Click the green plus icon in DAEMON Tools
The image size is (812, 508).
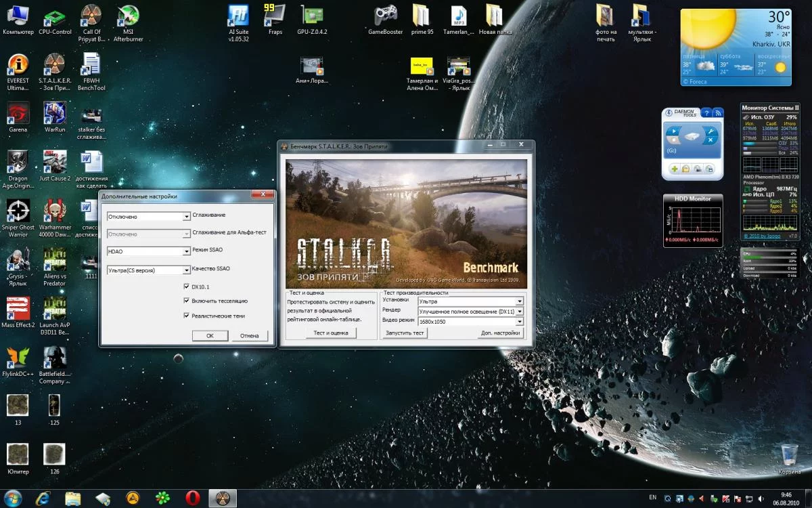[x=674, y=169]
